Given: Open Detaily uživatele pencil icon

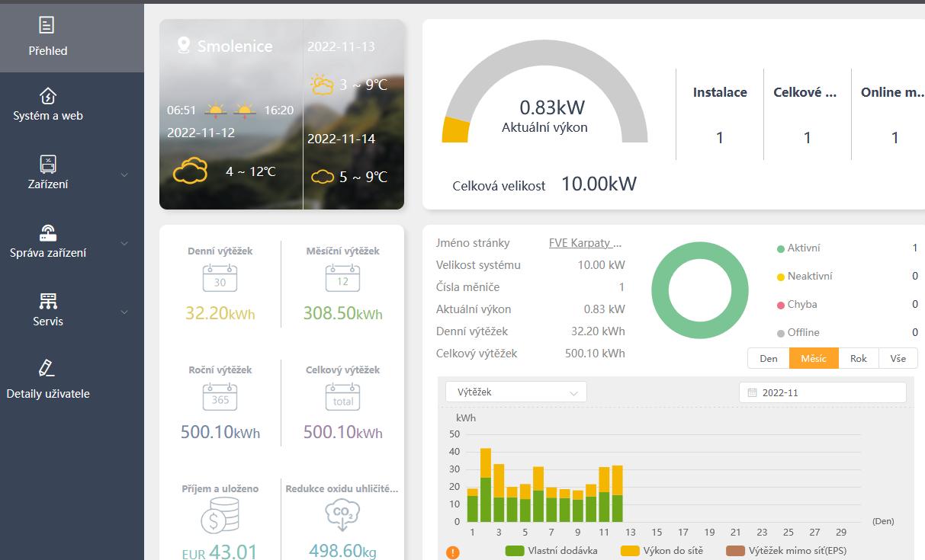Looking at the screenshot, I should coord(47,369).
